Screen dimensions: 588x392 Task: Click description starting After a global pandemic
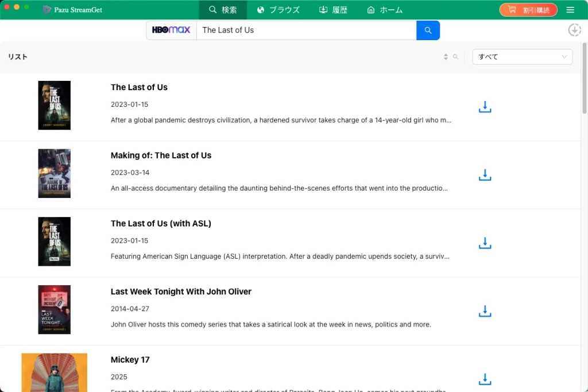[281, 121]
